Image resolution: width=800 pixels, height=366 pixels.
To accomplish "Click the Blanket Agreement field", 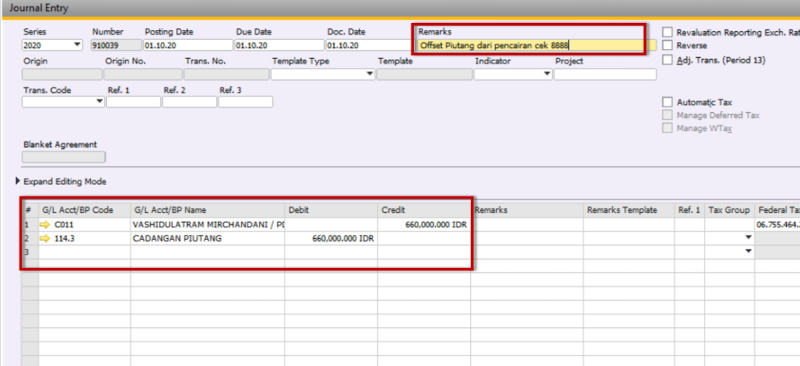I will (x=64, y=157).
